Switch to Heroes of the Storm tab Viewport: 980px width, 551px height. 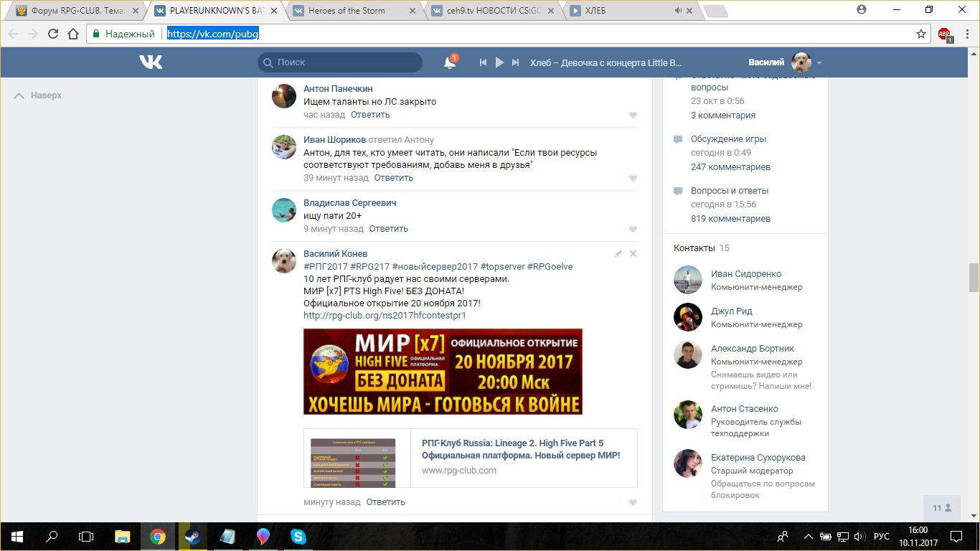[x=347, y=11]
